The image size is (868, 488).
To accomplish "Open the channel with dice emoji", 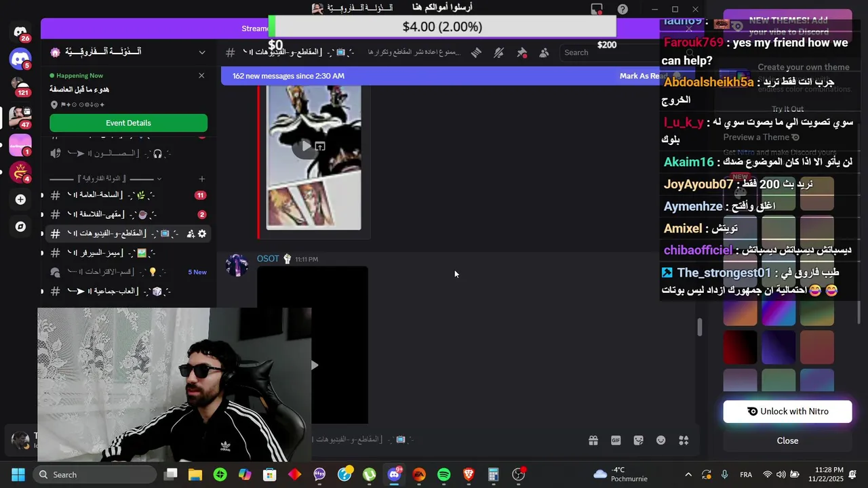I will pos(127,291).
